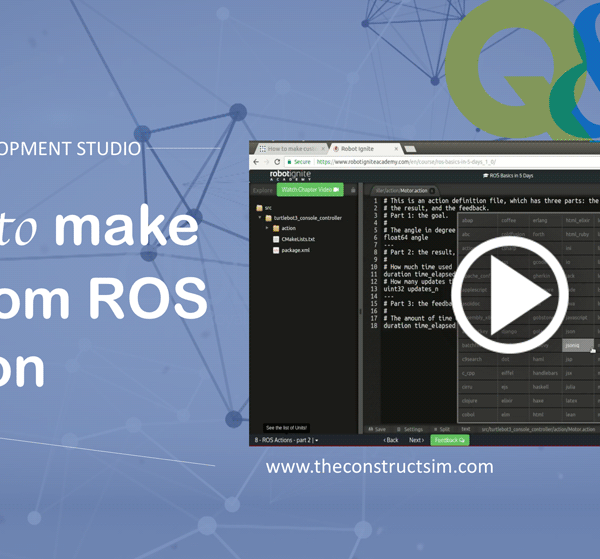Choose 'cobol' in the language list
Viewport: 600px width, 559px height.
pyautogui.click(x=468, y=414)
